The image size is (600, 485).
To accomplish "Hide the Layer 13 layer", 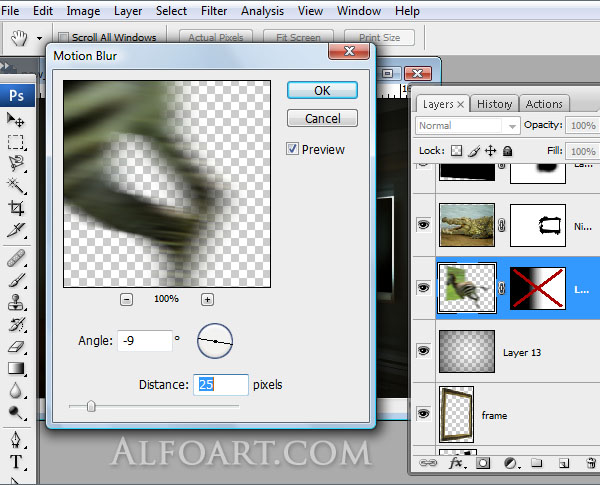I will point(423,351).
